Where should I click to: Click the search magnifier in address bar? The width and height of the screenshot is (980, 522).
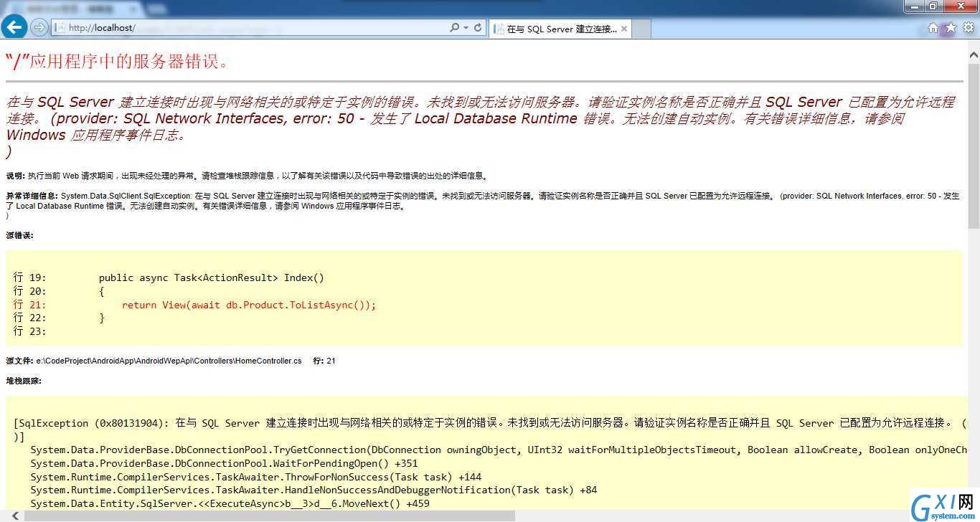click(454, 28)
